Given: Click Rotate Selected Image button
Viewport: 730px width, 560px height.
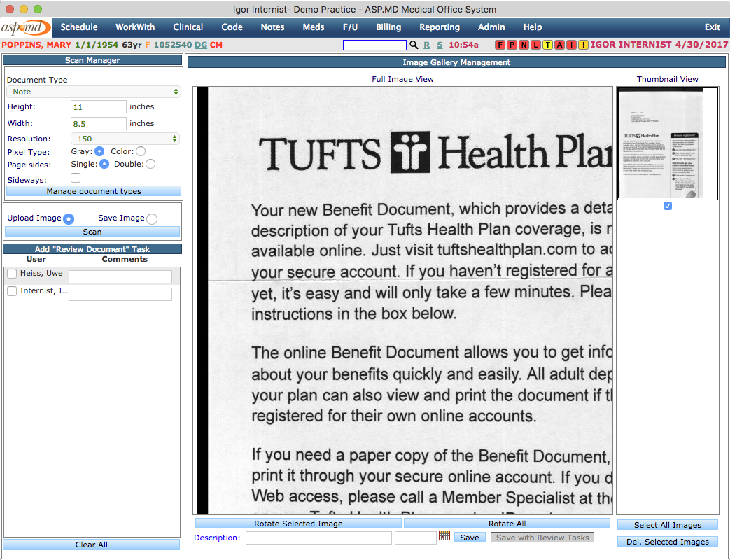Looking at the screenshot, I should (x=298, y=523).
